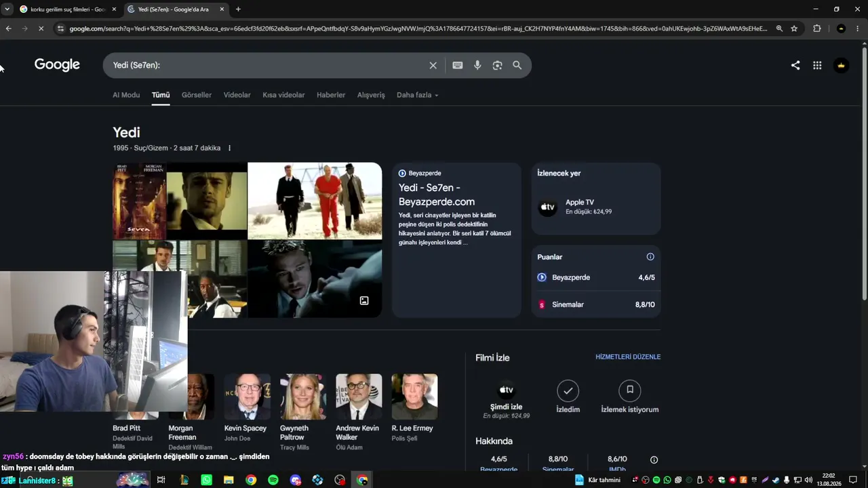Select the Kevin Spacey cast card
This screenshot has height=488, width=868.
point(246,408)
